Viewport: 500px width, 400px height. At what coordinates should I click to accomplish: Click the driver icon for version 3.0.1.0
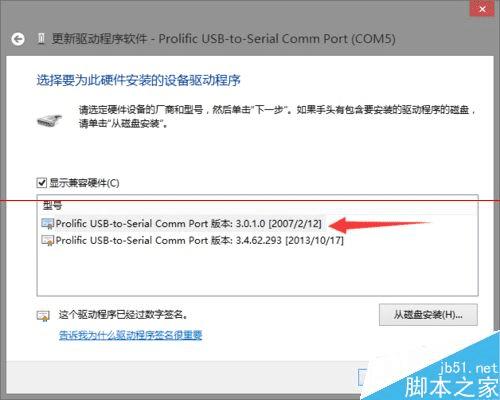pos(48,224)
